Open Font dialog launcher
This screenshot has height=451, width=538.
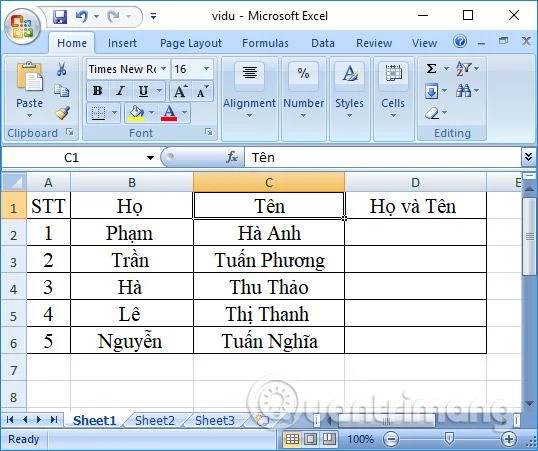(x=209, y=132)
